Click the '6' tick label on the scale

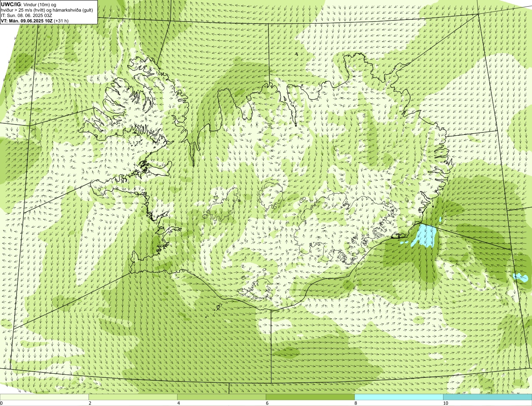tap(267, 403)
